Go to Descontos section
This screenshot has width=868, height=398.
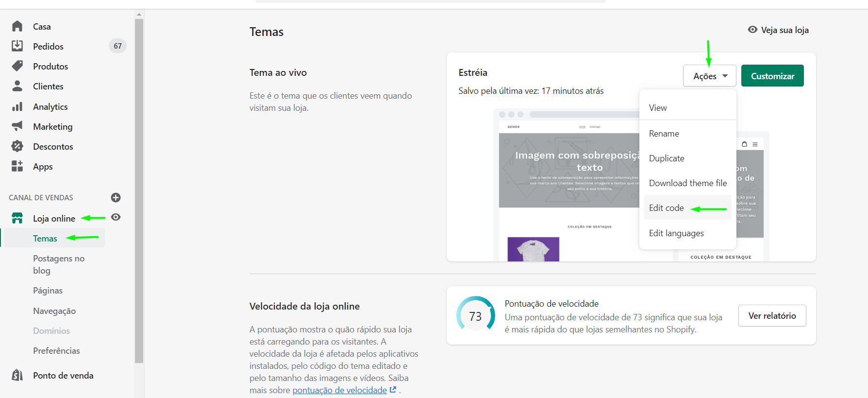pyautogui.click(x=53, y=147)
